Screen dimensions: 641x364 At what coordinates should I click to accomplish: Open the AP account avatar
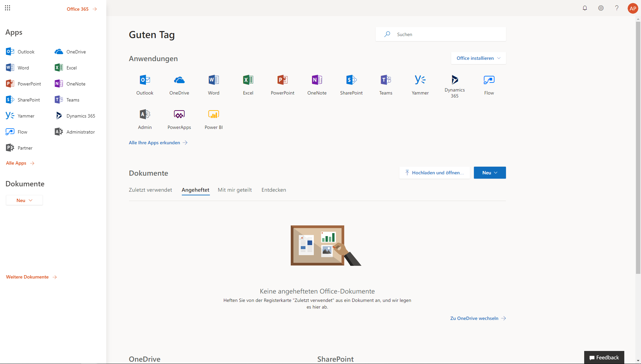click(x=633, y=8)
